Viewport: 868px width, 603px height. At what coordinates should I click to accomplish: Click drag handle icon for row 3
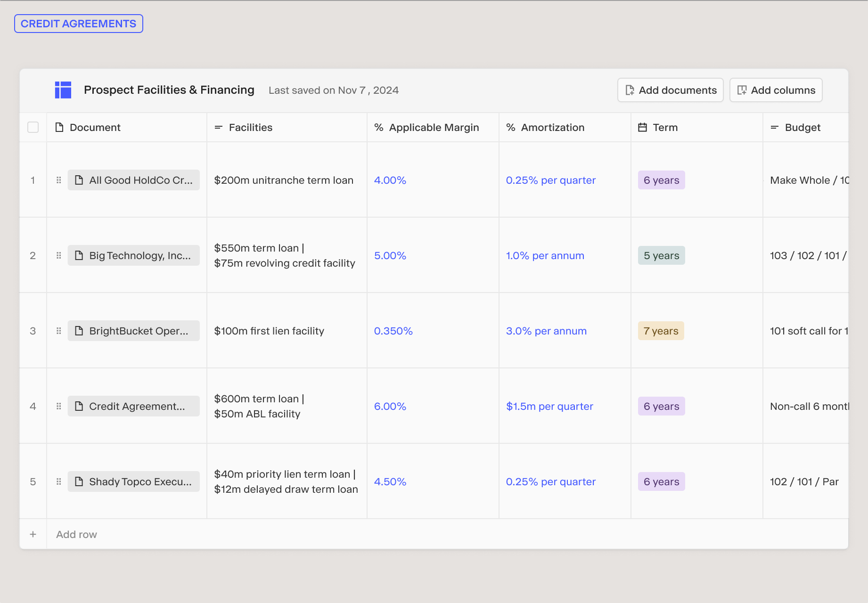(x=59, y=331)
